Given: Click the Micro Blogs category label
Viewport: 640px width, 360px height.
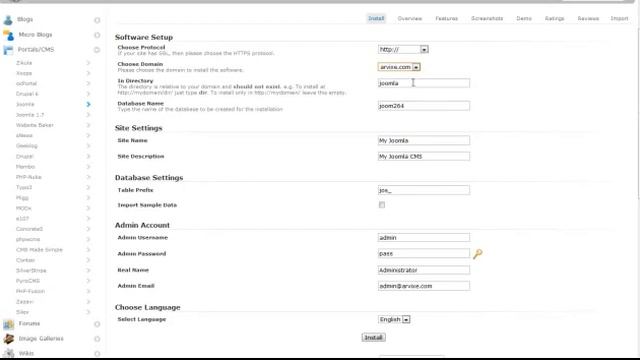Looking at the screenshot, I should tap(35, 35).
